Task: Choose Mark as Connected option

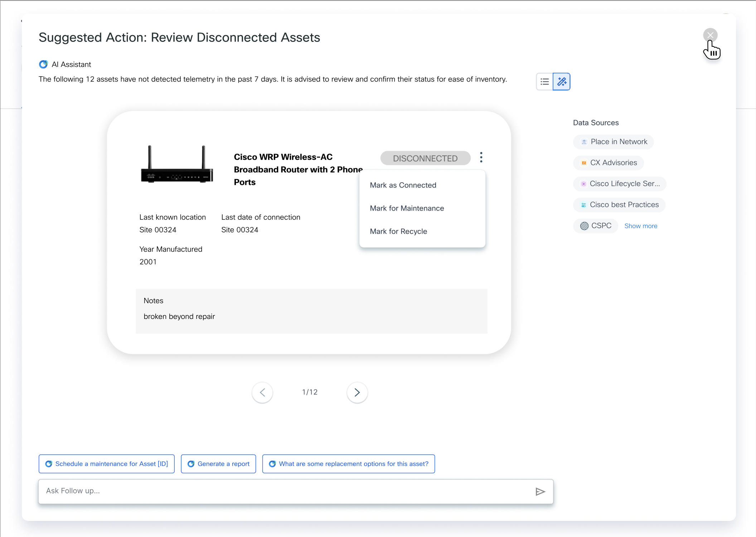Action: (403, 185)
